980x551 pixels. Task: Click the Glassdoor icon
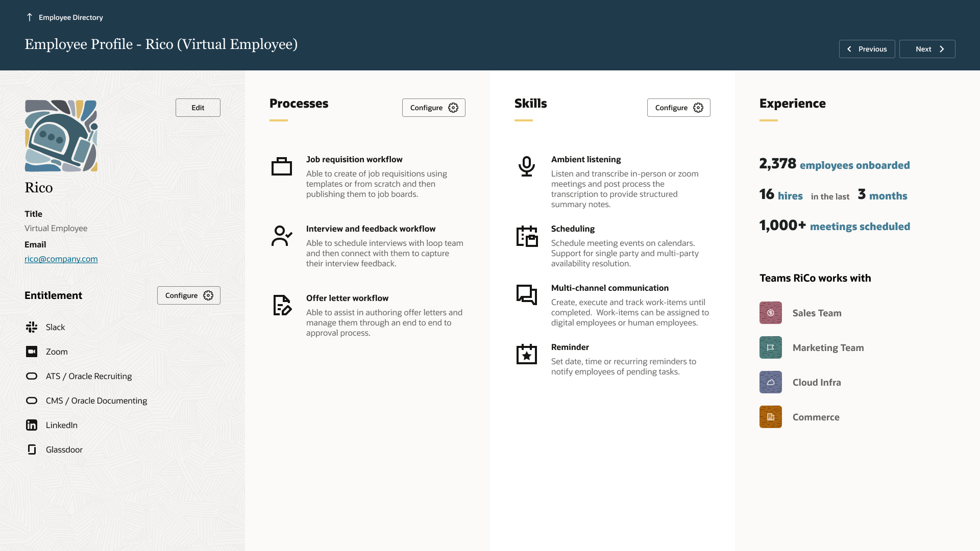[32, 449]
